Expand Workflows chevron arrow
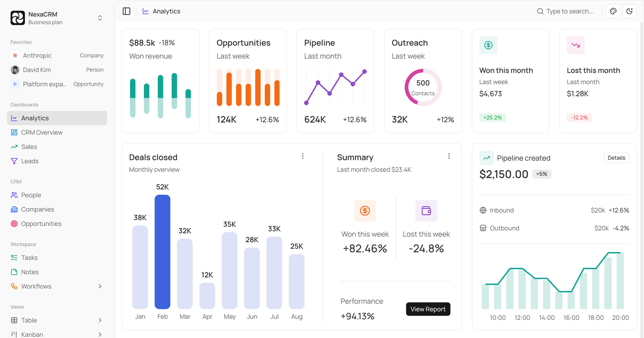This screenshot has width=644, height=338. (100, 286)
